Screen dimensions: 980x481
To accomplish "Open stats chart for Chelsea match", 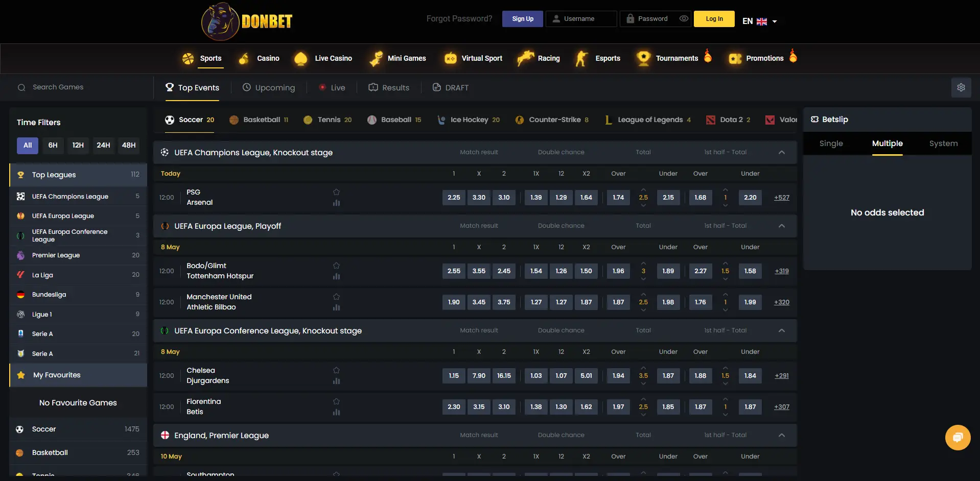I will [x=336, y=381].
